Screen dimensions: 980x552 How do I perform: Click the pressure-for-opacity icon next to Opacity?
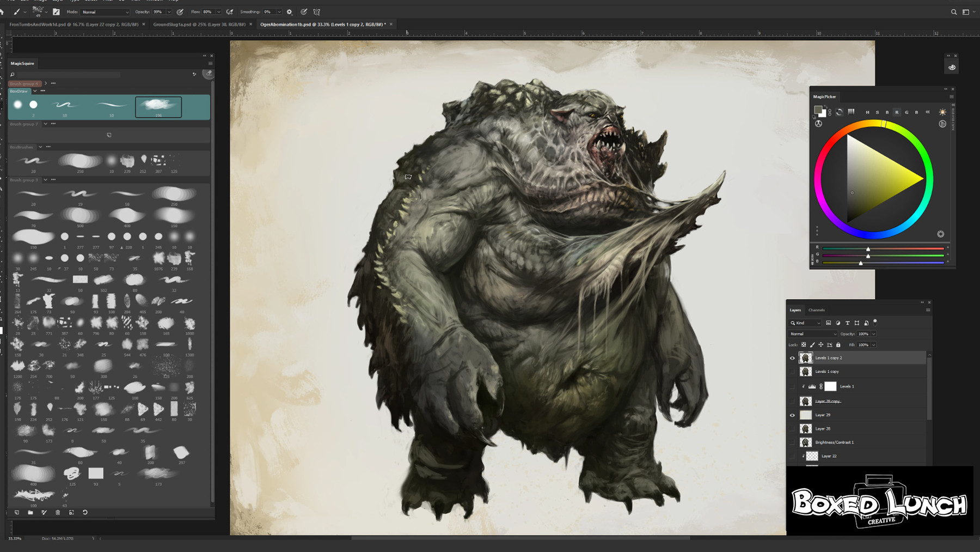[x=180, y=11]
